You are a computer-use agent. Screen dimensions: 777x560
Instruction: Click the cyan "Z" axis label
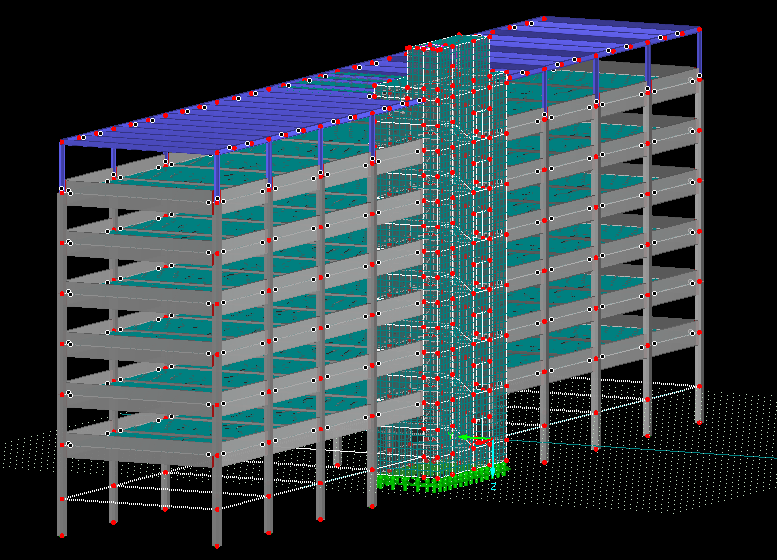pos(494,487)
